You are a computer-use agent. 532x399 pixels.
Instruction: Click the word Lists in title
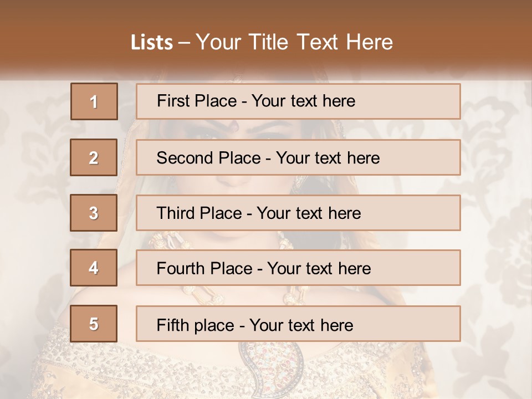pos(152,43)
